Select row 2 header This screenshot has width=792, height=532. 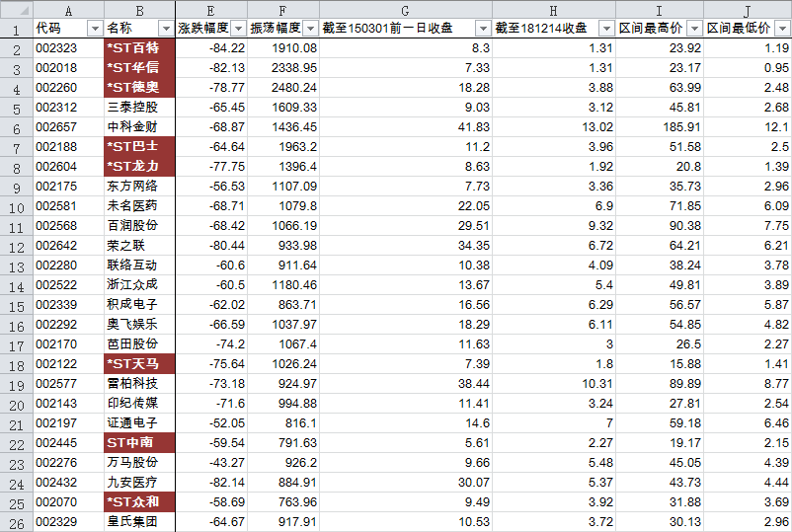point(17,49)
